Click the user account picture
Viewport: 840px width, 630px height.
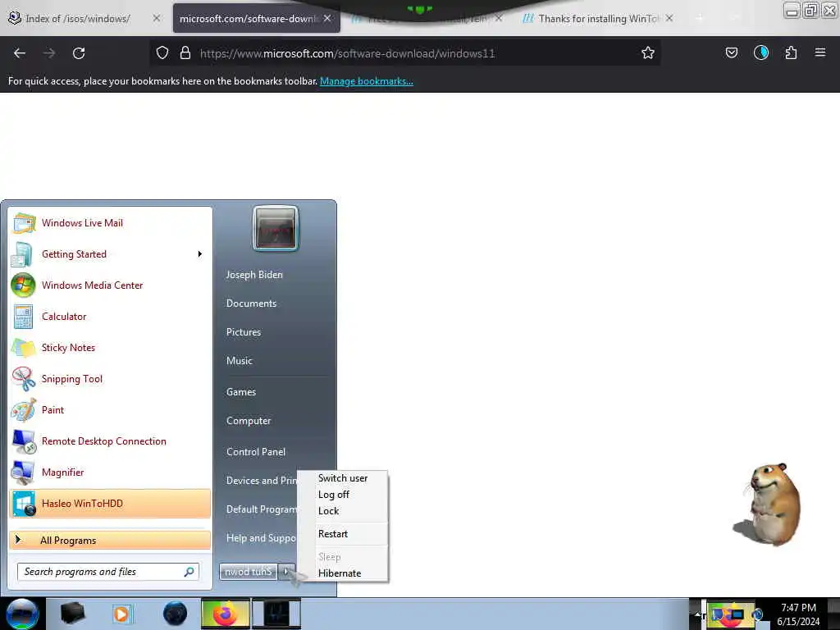click(276, 228)
